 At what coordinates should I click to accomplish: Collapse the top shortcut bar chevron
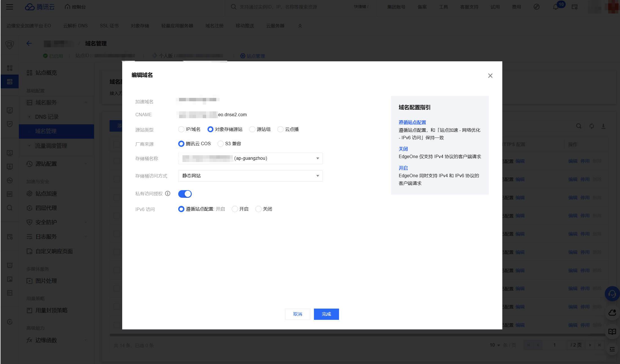300,26
